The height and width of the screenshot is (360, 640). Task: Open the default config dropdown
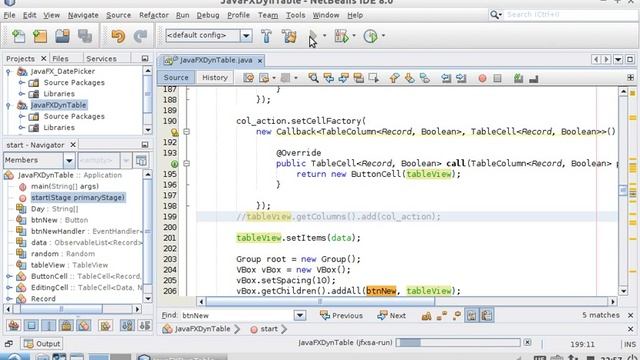[x=246, y=36]
